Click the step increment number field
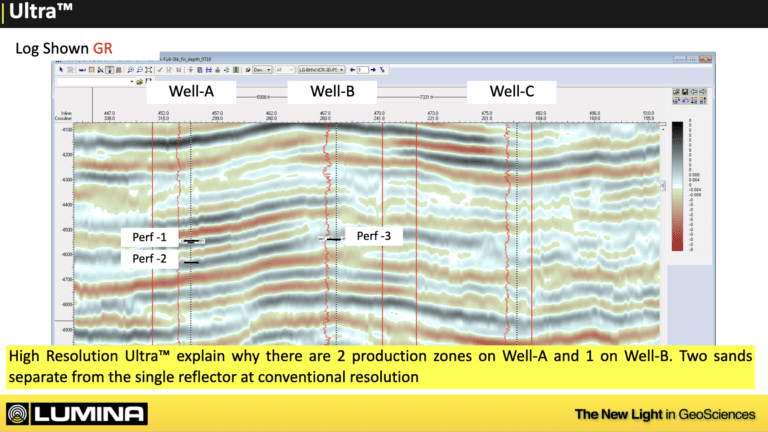The image size is (768, 432). point(362,70)
